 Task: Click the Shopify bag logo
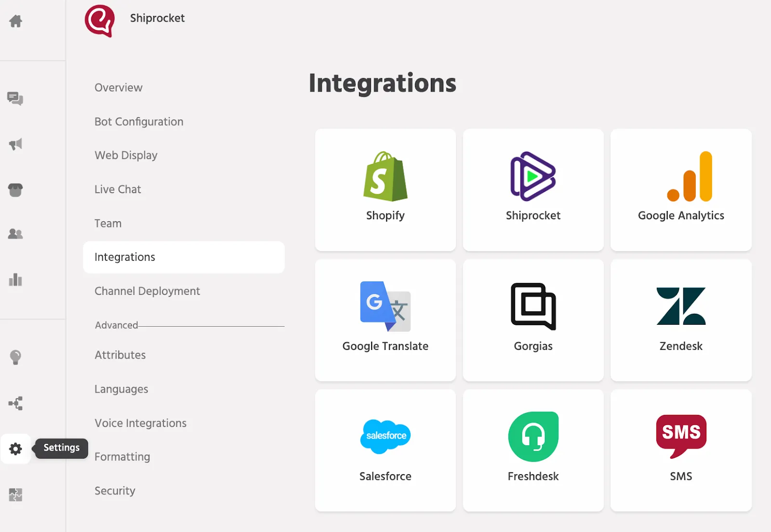[x=385, y=176]
